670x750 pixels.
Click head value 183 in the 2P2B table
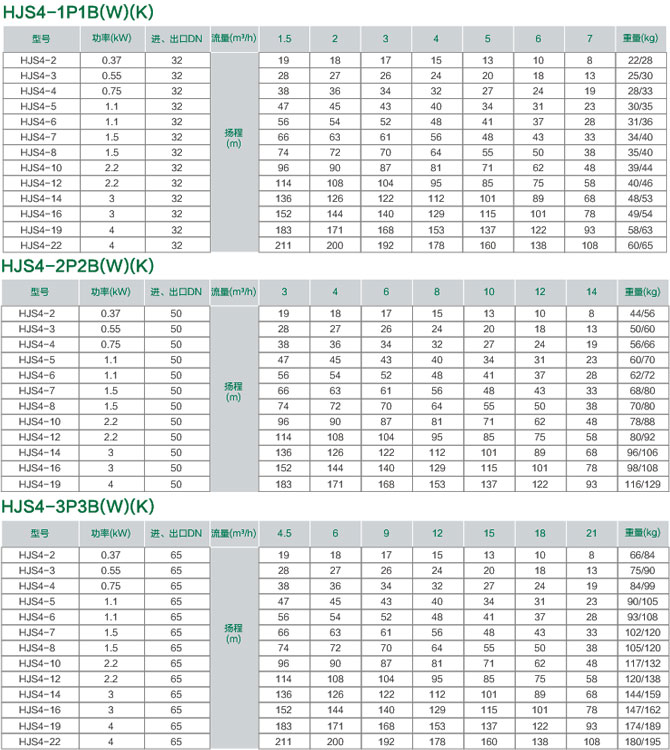pyautogui.click(x=283, y=484)
